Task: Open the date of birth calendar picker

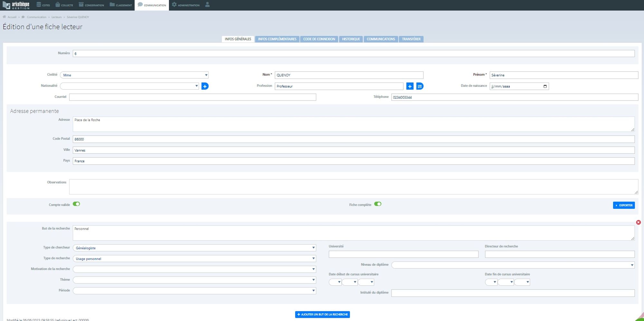Action: (x=545, y=86)
